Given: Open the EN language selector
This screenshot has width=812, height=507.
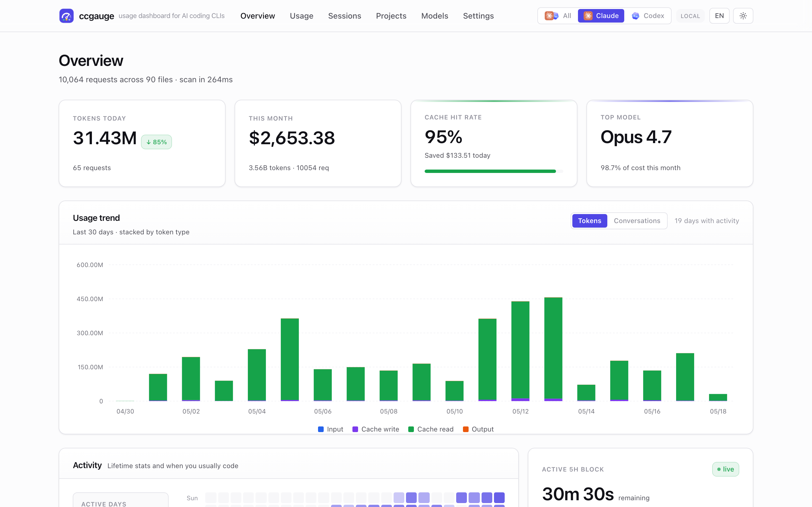Looking at the screenshot, I should pos(719,16).
